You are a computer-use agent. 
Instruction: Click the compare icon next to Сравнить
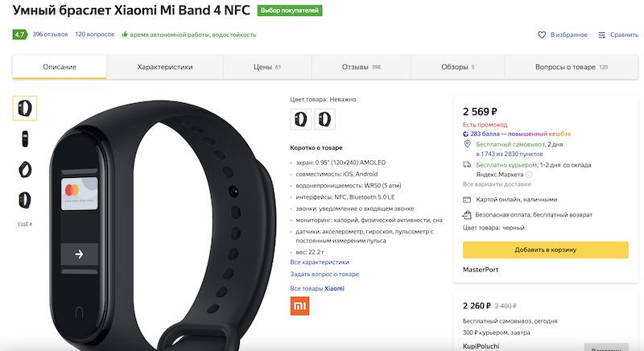click(601, 35)
